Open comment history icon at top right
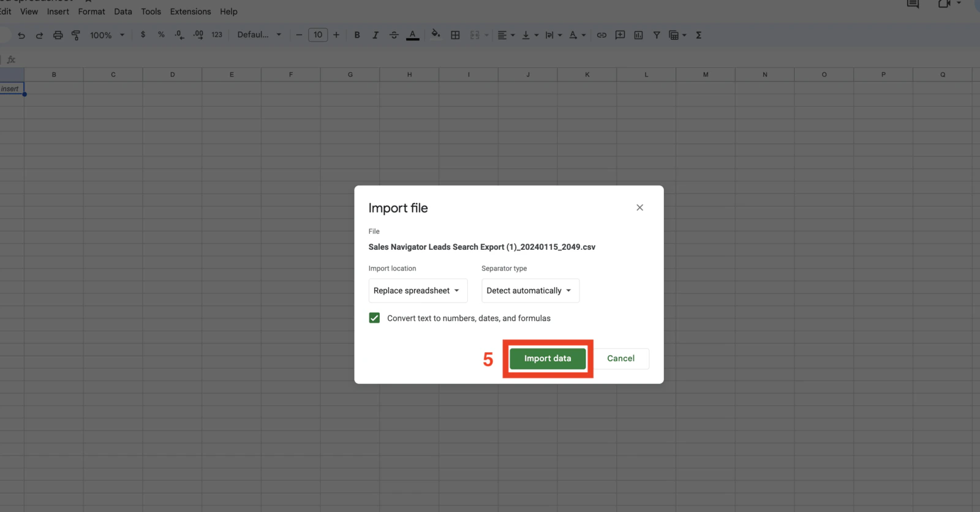Image resolution: width=980 pixels, height=512 pixels. click(913, 4)
